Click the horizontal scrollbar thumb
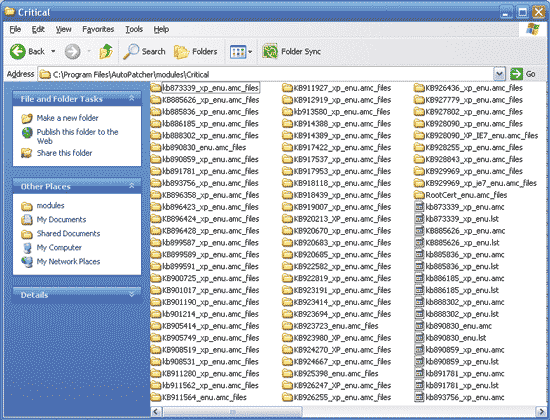The image size is (550, 420). click(232, 412)
